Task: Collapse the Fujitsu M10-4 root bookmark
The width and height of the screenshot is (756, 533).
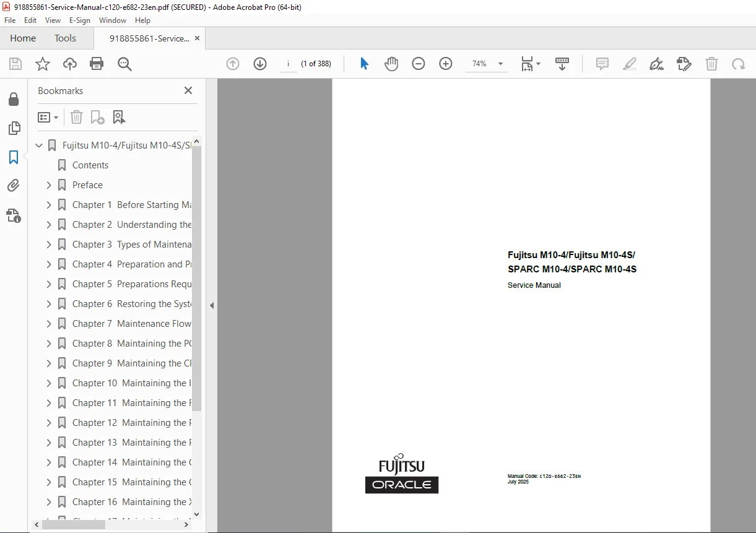Action: pos(39,145)
